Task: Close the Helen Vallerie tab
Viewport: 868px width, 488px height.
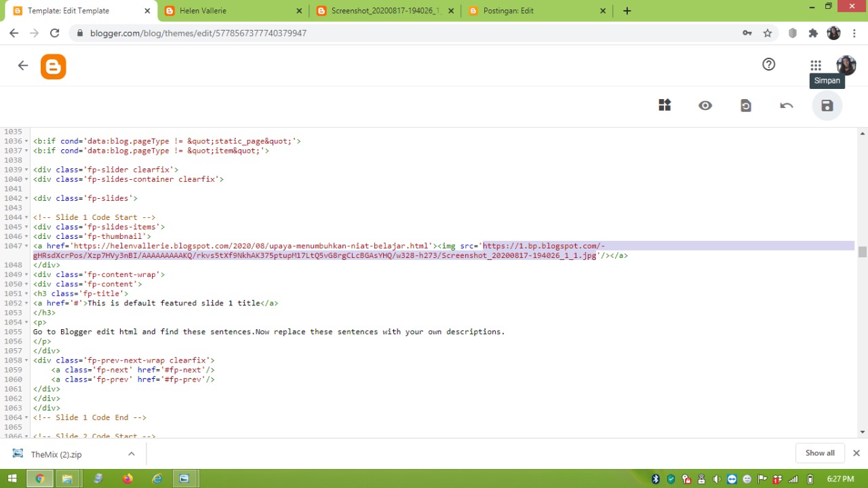Action: (300, 11)
